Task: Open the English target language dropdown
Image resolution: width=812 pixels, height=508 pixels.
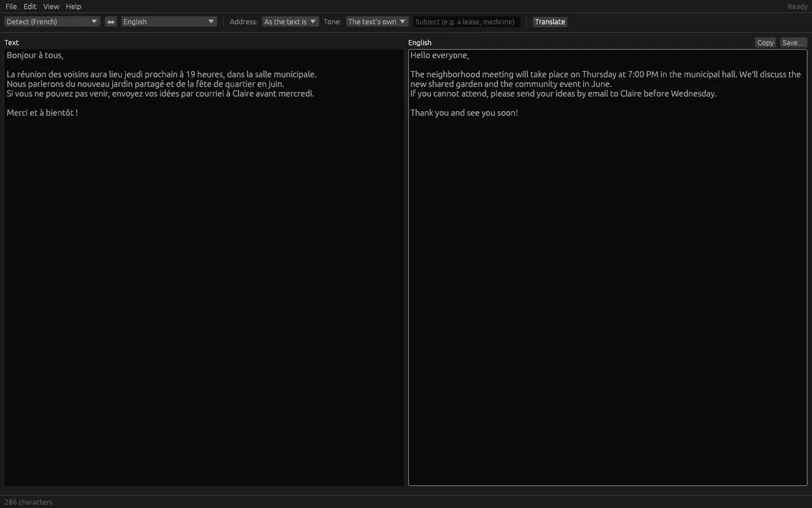Action: click(x=168, y=22)
